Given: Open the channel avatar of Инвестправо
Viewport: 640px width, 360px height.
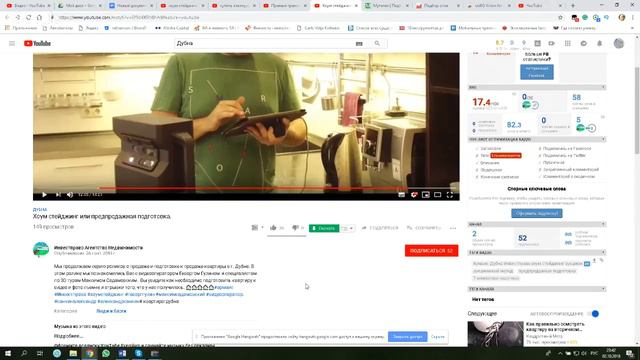Looking at the screenshot, I should (41, 249).
